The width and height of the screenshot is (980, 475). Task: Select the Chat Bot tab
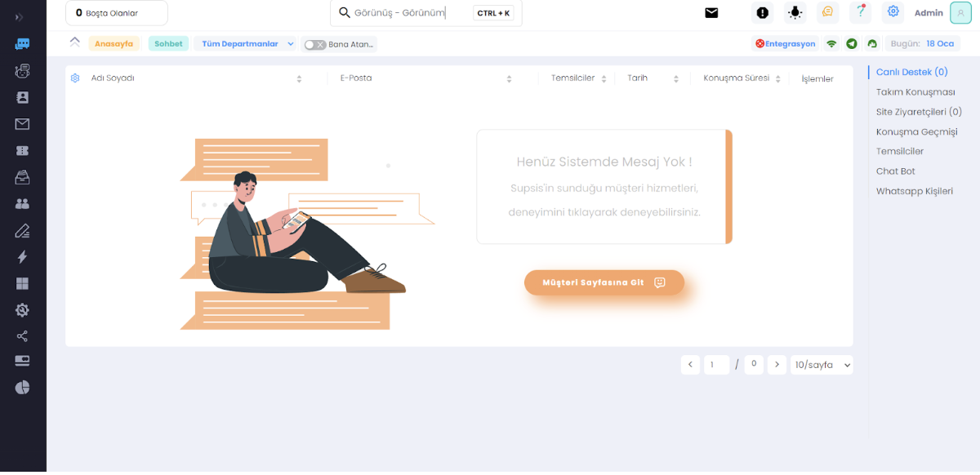click(x=895, y=171)
